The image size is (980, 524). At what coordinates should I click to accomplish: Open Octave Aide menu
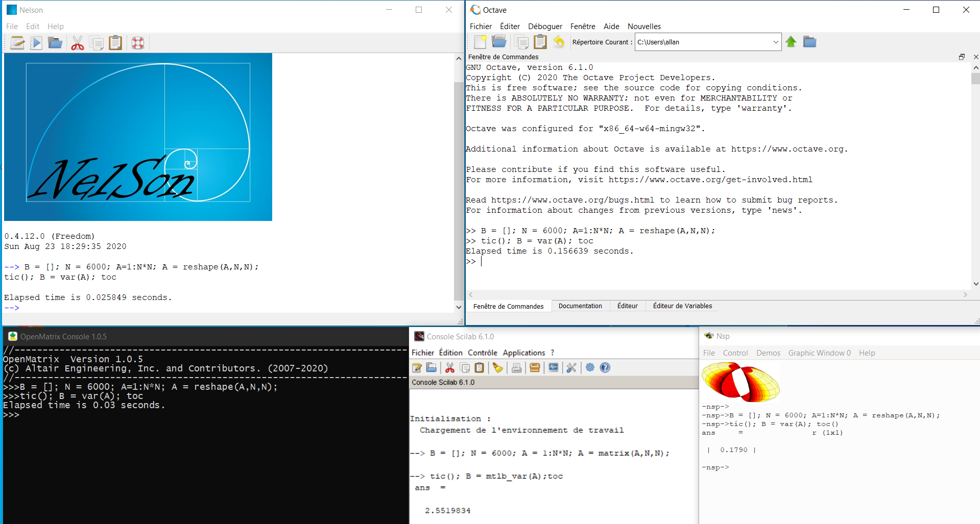[x=611, y=27]
